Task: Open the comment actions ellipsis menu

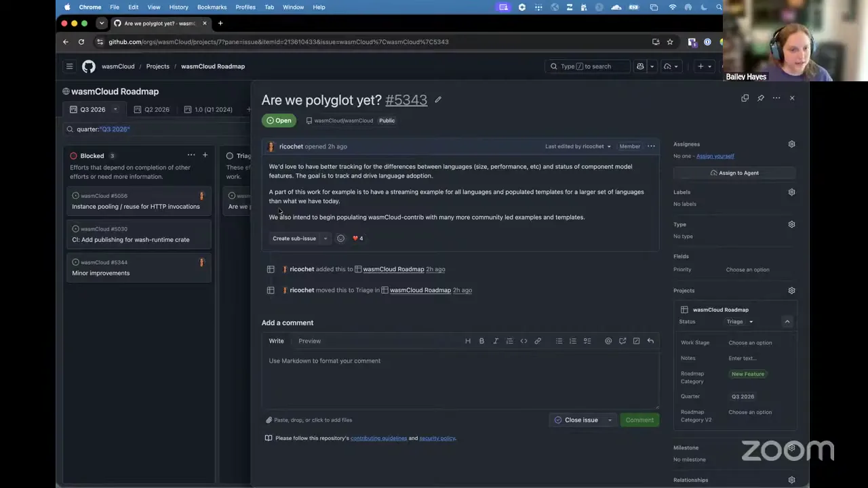Action: (x=651, y=146)
